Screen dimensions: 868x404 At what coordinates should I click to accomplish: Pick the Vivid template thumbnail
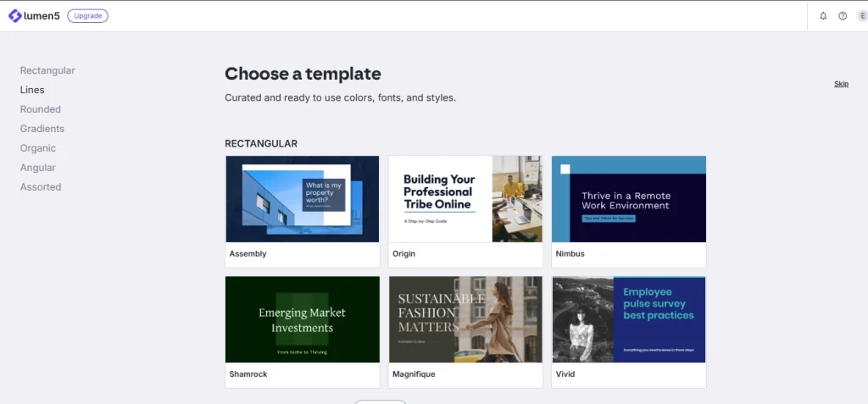628,319
